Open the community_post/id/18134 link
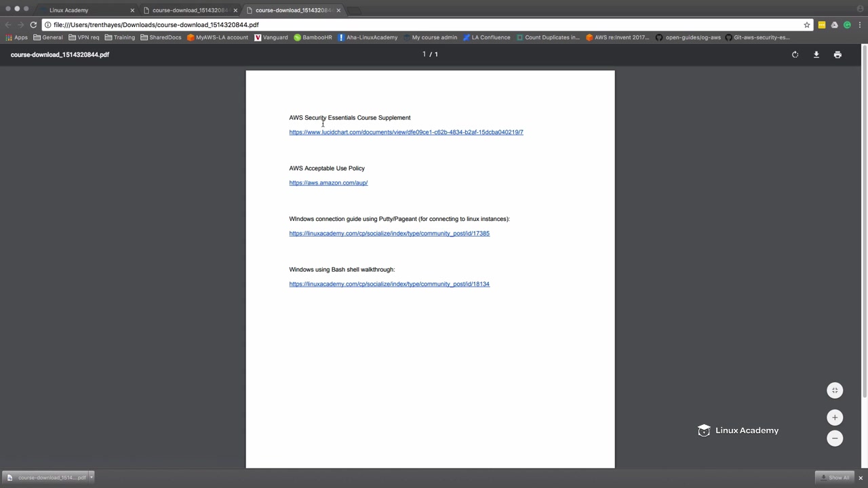The image size is (868, 488). (389, 284)
